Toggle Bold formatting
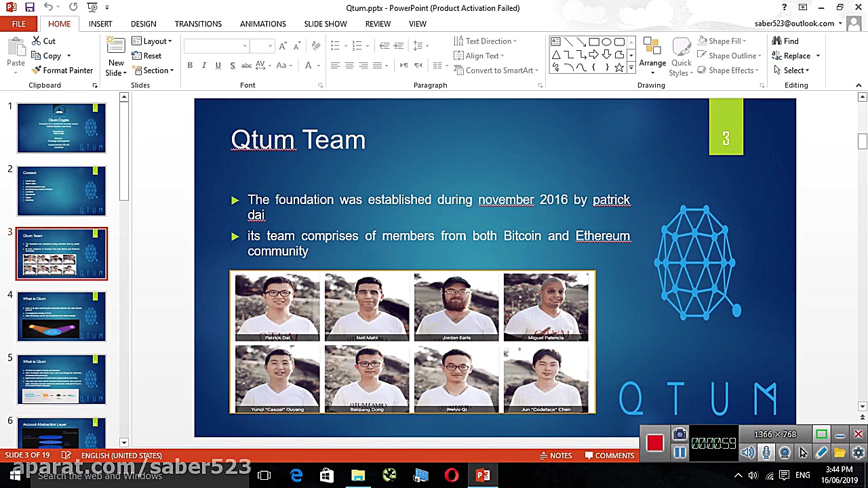 tap(190, 66)
